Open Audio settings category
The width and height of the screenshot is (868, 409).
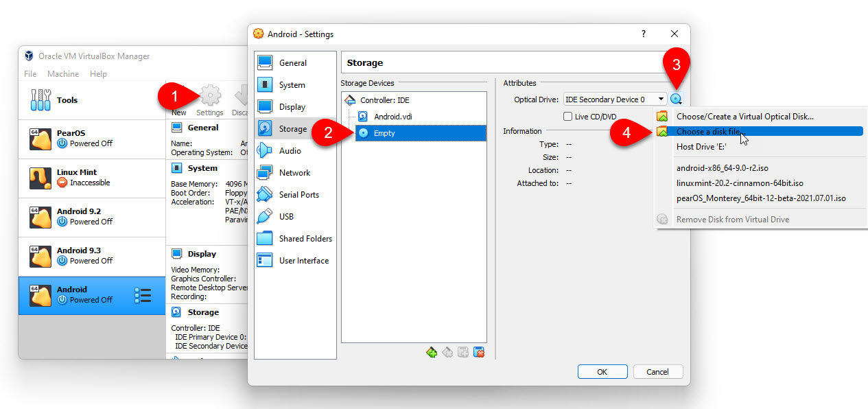[295, 151]
